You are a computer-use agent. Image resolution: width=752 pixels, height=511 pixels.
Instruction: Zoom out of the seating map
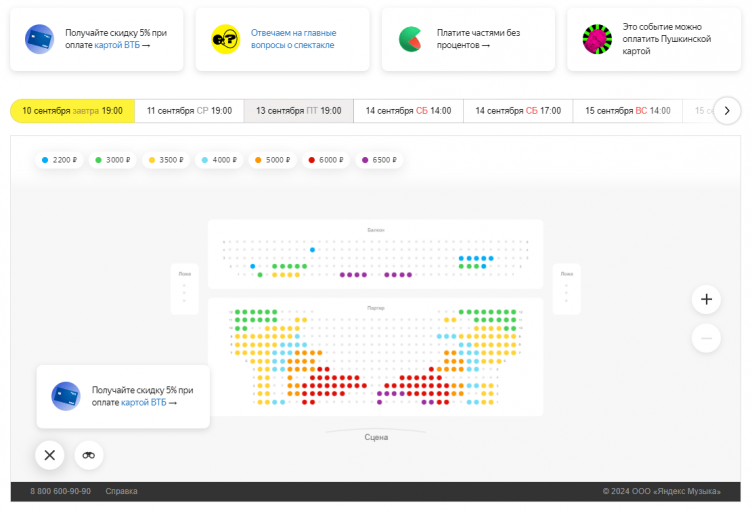[706, 338]
